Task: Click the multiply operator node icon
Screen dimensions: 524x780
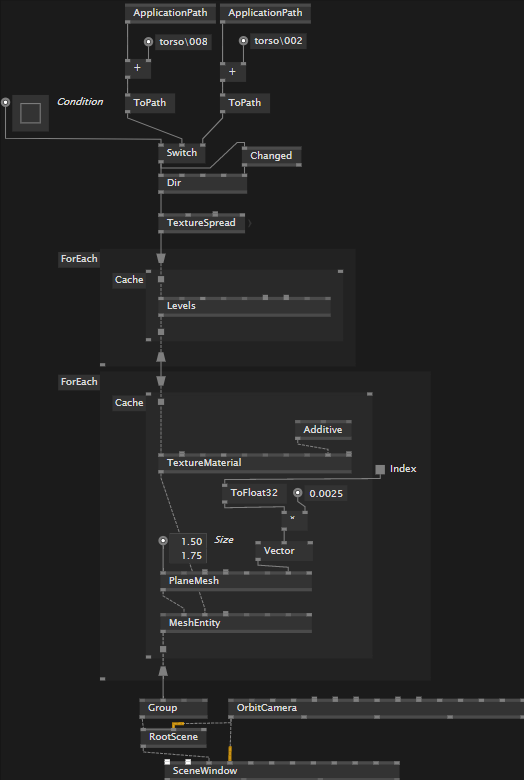Action: coord(294,519)
